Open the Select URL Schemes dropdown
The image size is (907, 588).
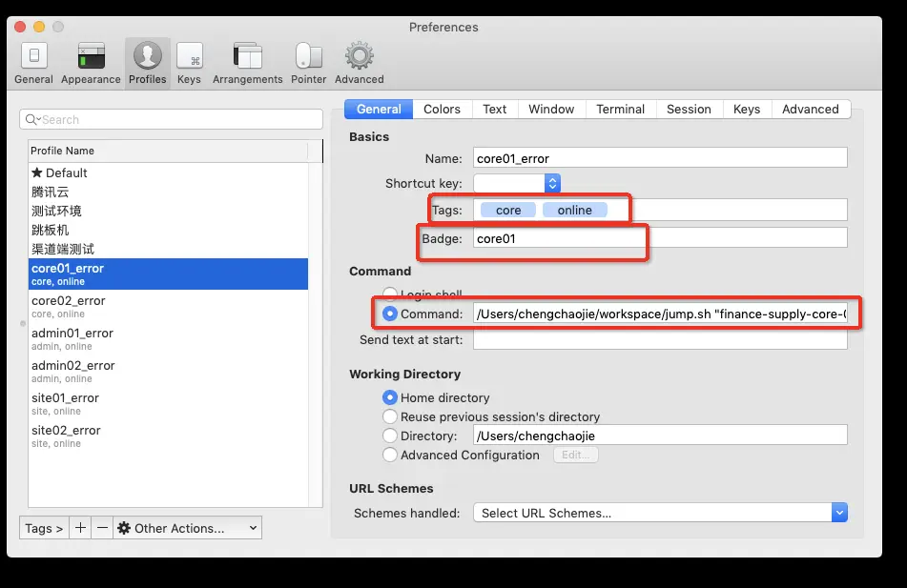point(660,513)
